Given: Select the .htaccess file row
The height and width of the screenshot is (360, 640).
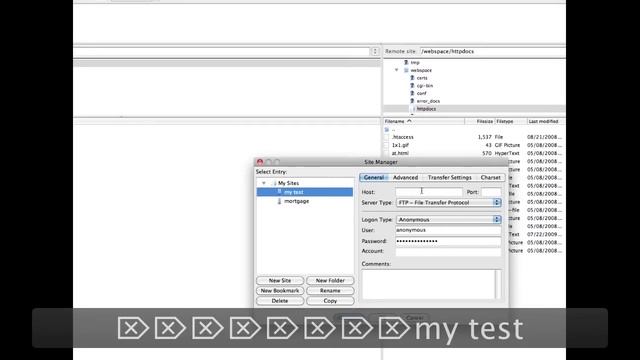Looking at the screenshot, I should click(x=474, y=137).
